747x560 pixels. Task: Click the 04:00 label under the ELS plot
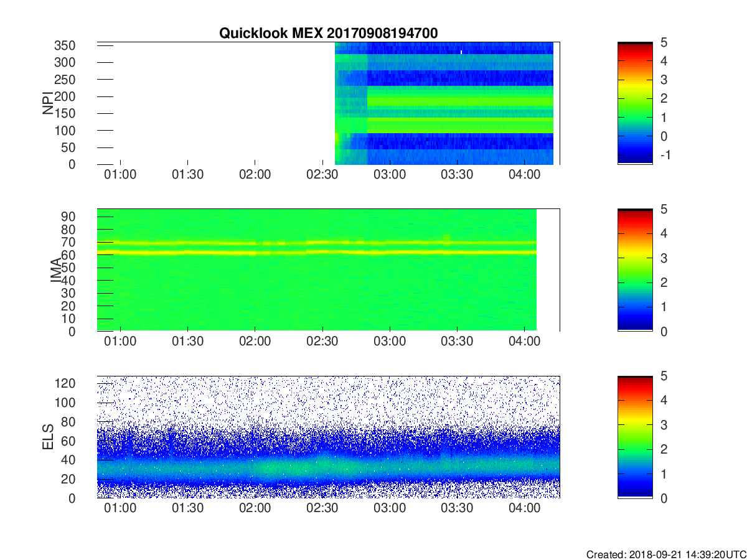[x=525, y=508]
